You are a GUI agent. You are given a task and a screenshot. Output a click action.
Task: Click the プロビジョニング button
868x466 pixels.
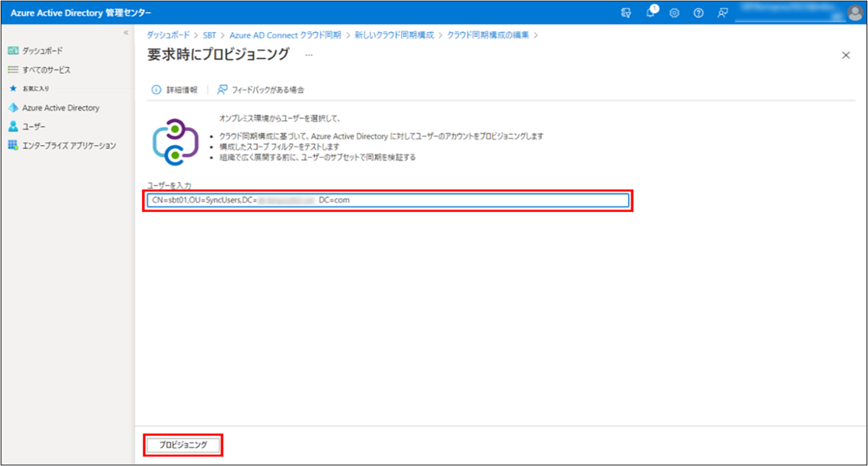coord(183,445)
